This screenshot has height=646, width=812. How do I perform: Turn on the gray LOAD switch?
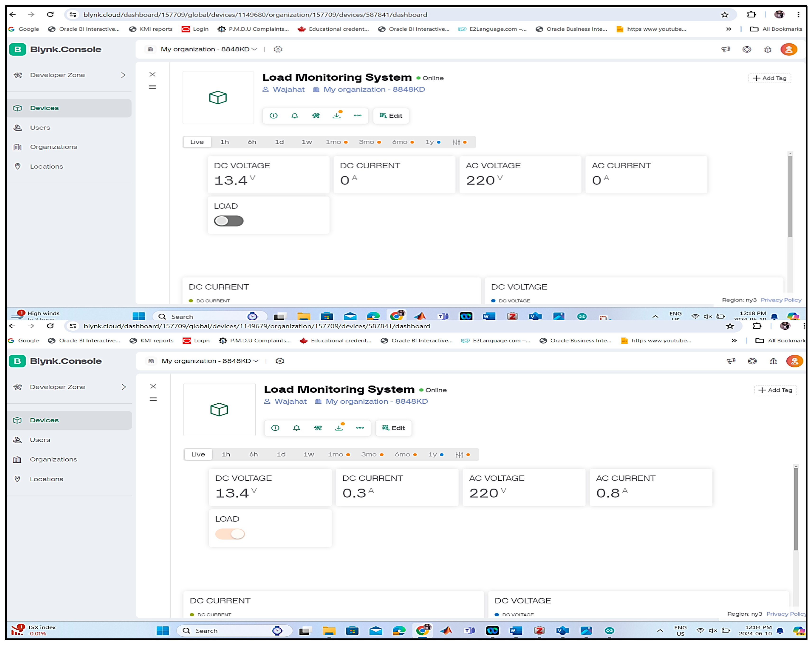click(x=229, y=221)
